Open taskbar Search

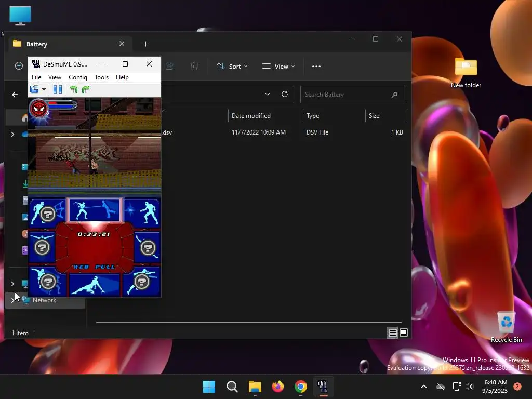pos(232,387)
